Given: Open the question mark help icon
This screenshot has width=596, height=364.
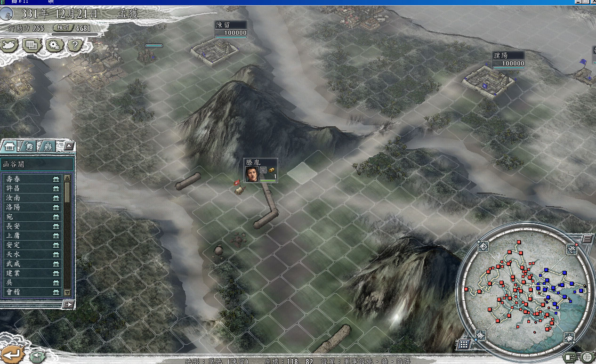Looking at the screenshot, I should (75, 46).
